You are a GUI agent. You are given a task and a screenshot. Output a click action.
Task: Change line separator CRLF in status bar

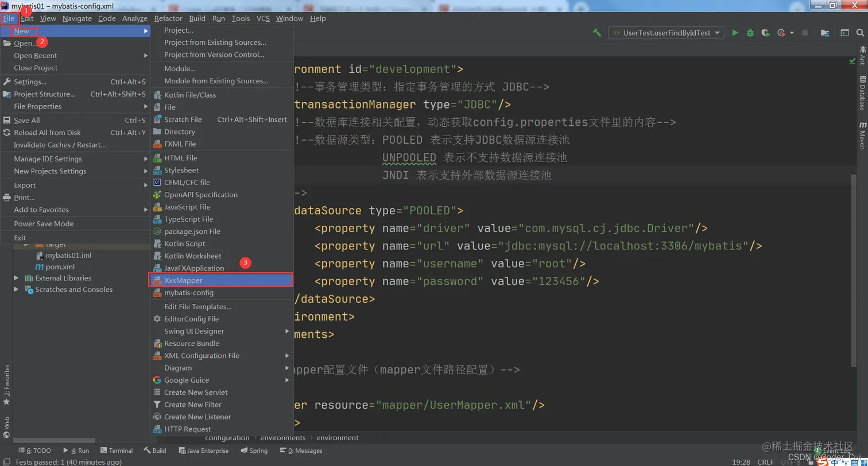766,461
